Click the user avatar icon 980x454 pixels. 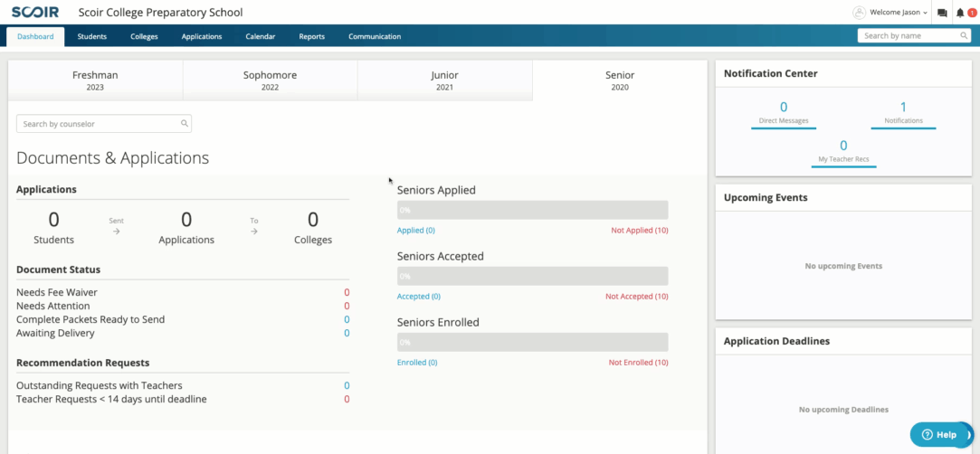coord(860,13)
